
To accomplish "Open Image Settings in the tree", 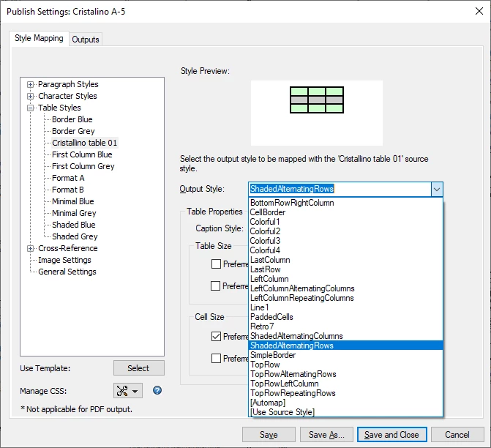I will coord(64,260).
